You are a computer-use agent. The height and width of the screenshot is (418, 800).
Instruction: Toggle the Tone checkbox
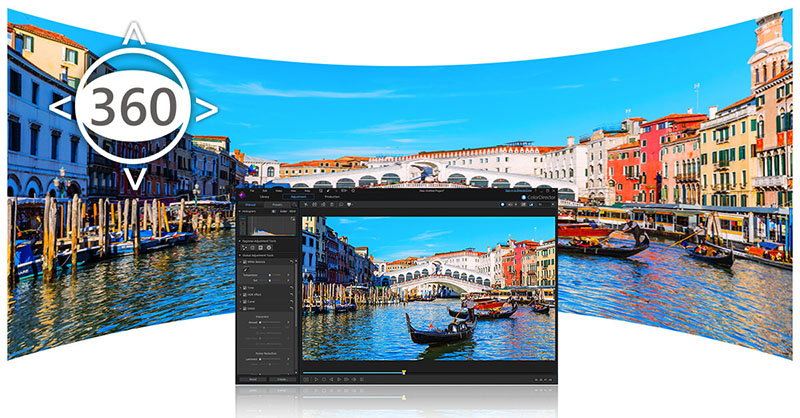point(245,288)
